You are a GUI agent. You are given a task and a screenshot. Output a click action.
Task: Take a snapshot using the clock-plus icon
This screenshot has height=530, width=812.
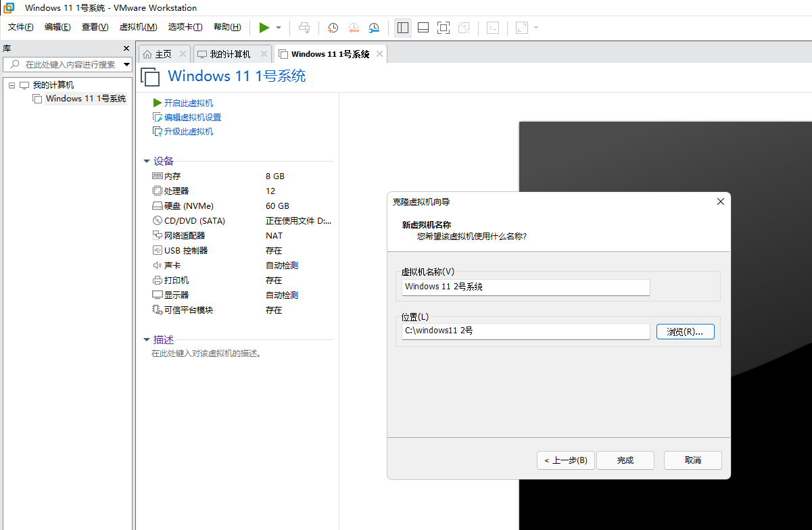pos(333,28)
